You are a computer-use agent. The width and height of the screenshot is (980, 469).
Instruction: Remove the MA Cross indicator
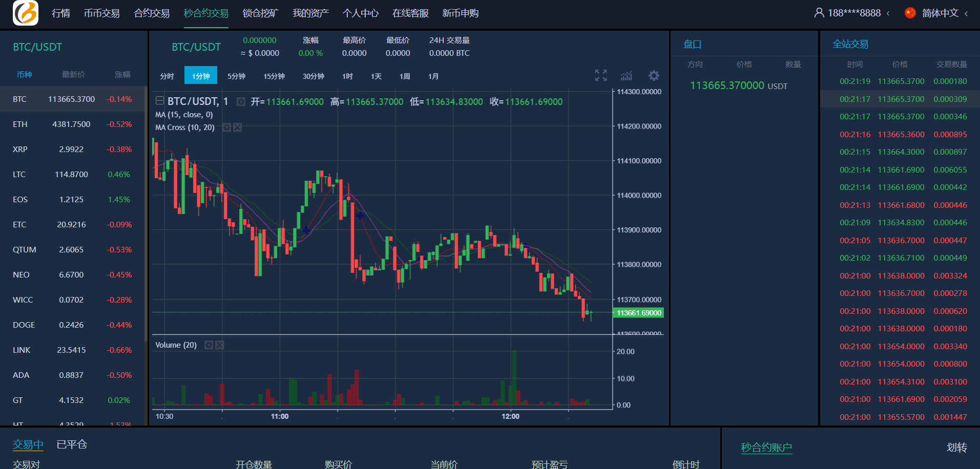[x=238, y=127]
